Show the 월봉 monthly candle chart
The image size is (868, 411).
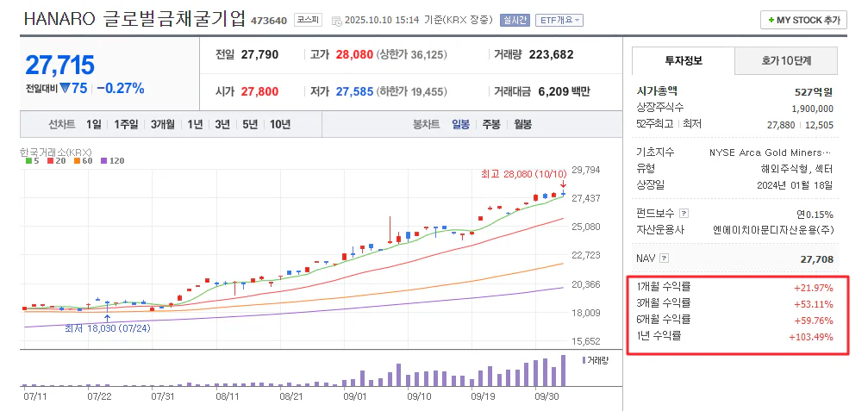(522, 124)
